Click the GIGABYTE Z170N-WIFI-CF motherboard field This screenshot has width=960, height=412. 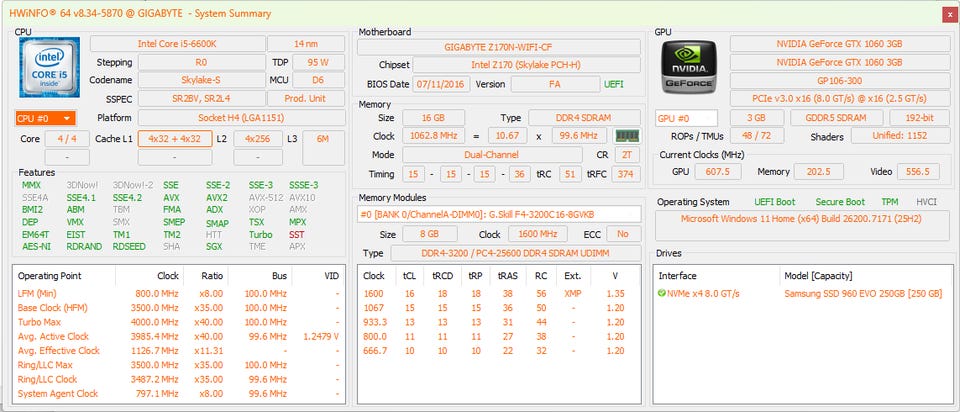coord(499,47)
